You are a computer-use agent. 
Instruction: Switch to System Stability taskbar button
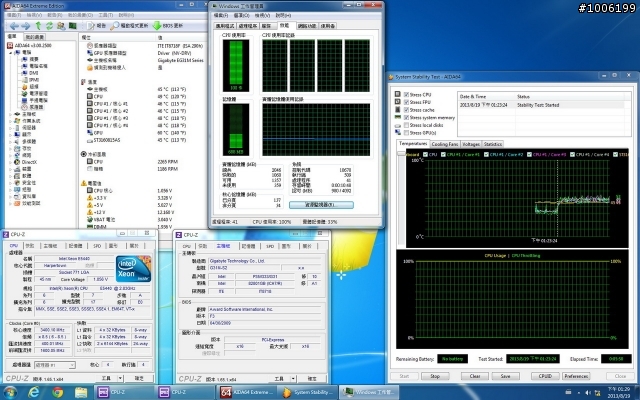[x=308, y=392]
